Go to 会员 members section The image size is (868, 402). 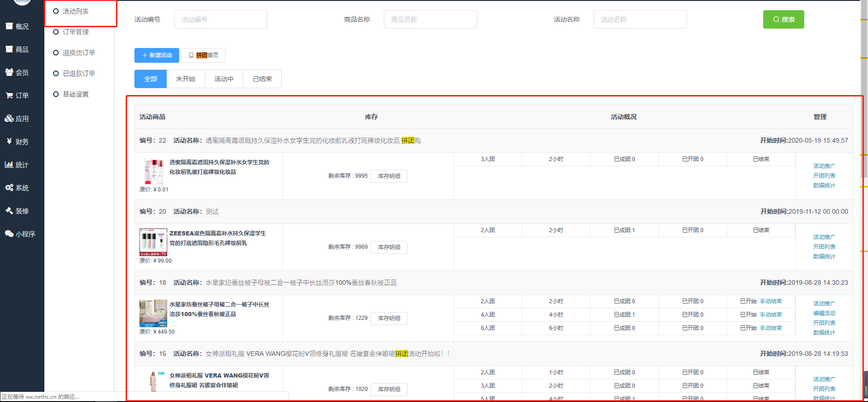coord(17,72)
